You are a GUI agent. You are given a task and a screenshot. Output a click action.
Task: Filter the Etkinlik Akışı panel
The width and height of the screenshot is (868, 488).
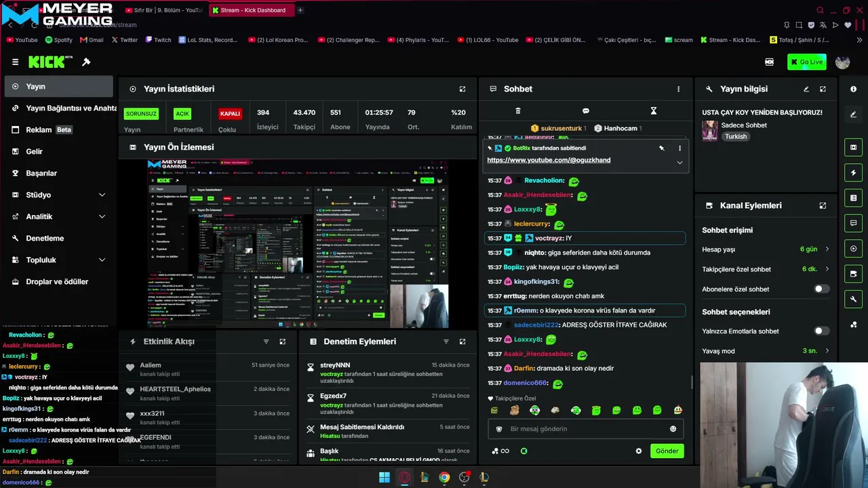266,342
